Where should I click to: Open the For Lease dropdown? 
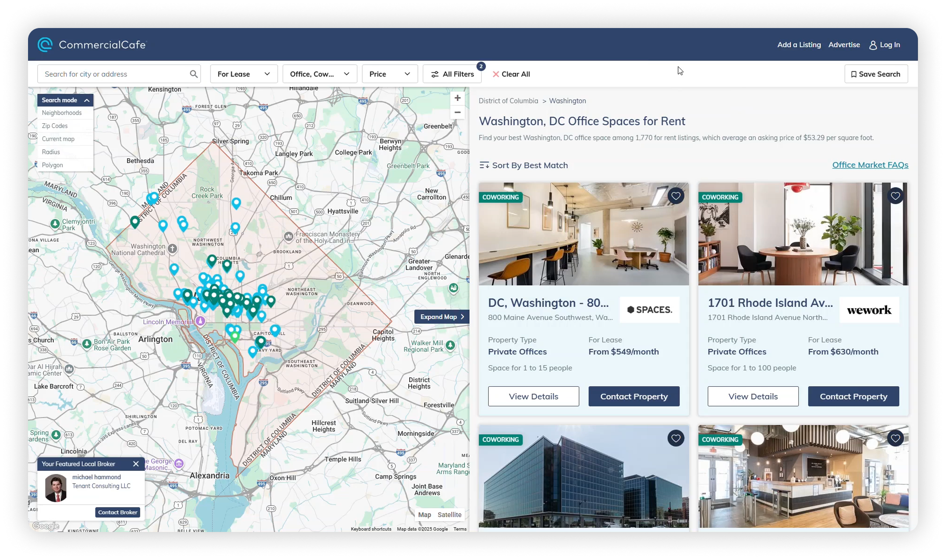243,74
